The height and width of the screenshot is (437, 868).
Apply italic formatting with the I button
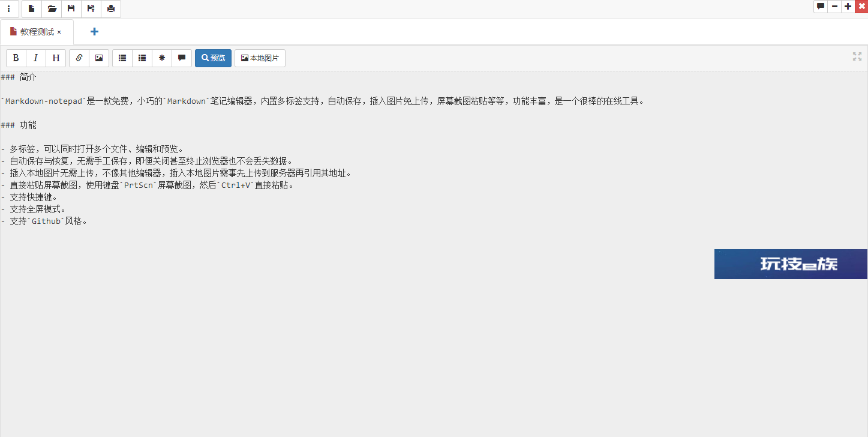36,58
